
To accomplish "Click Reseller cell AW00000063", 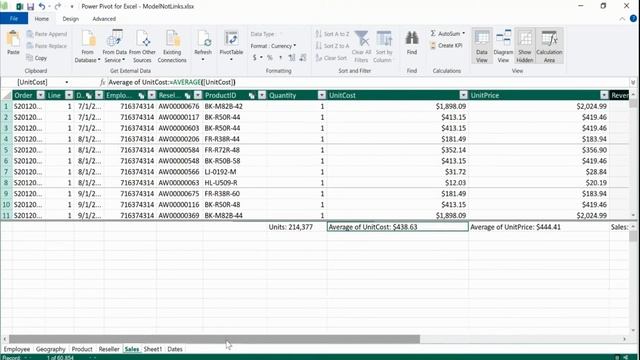I will click(179, 183).
